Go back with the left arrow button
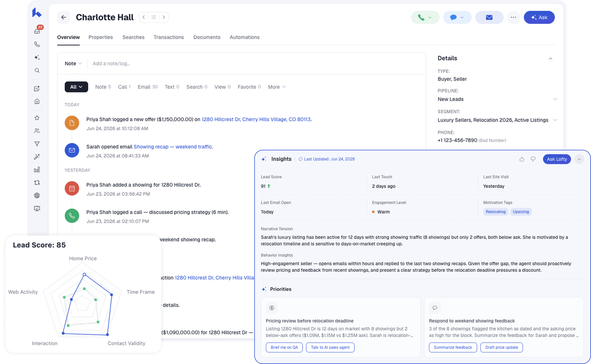591x364 pixels. (64, 17)
